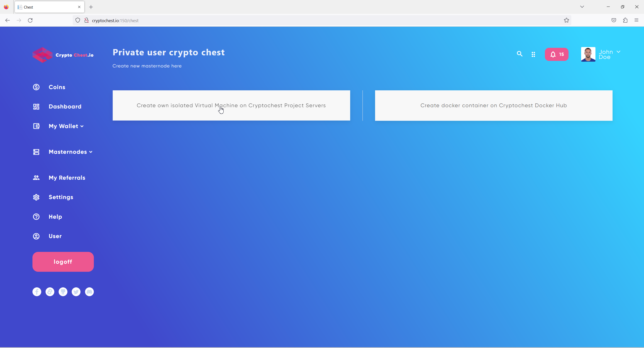Open the GitHub social icon
Image resolution: width=644 pixels, height=348 pixels.
(63, 292)
